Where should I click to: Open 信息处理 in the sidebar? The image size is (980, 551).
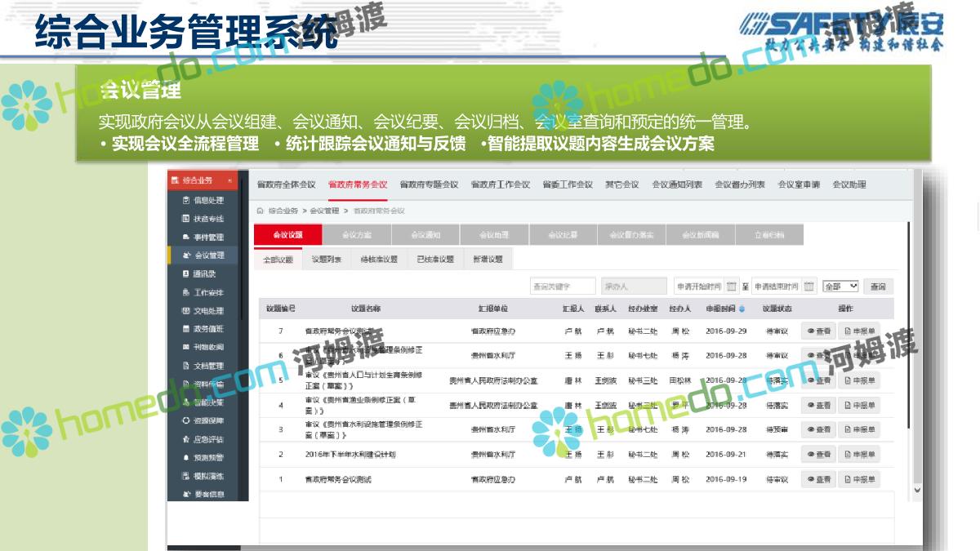pyautogui.click(x=208, y=200)
